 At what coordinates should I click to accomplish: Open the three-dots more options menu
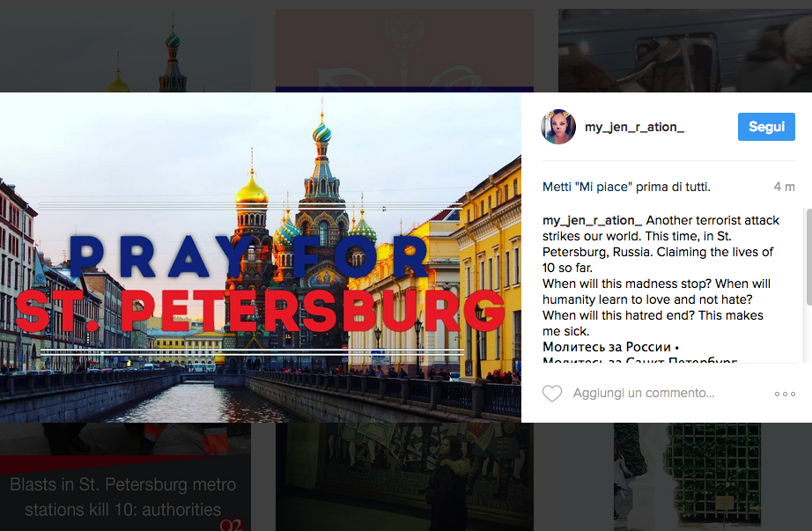click(785, 395)
